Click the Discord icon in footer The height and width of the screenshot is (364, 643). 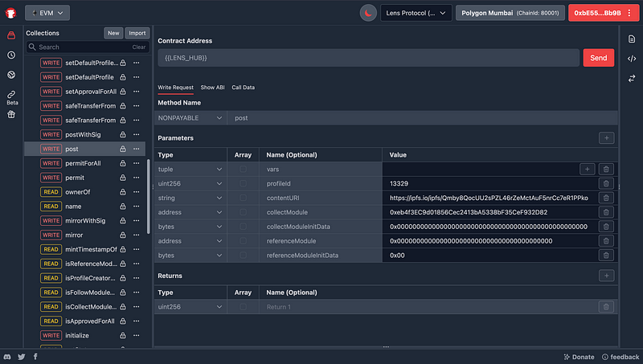[7, 356]
